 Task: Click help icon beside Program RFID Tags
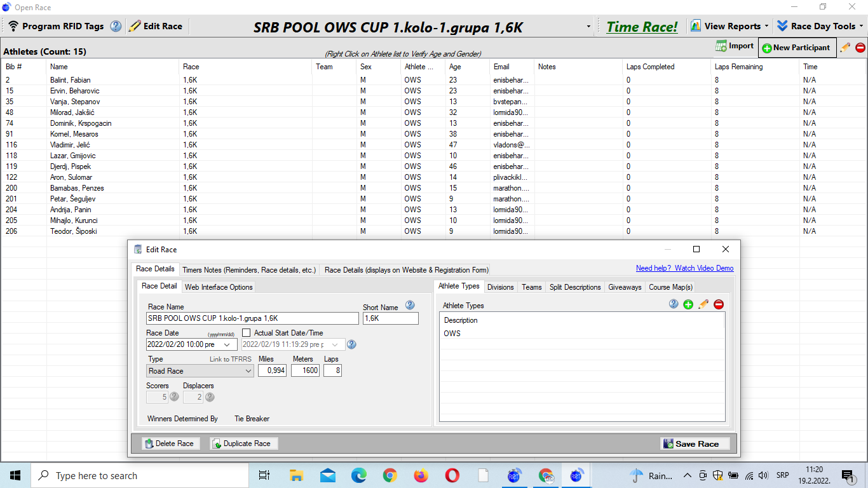pos(116,27)
